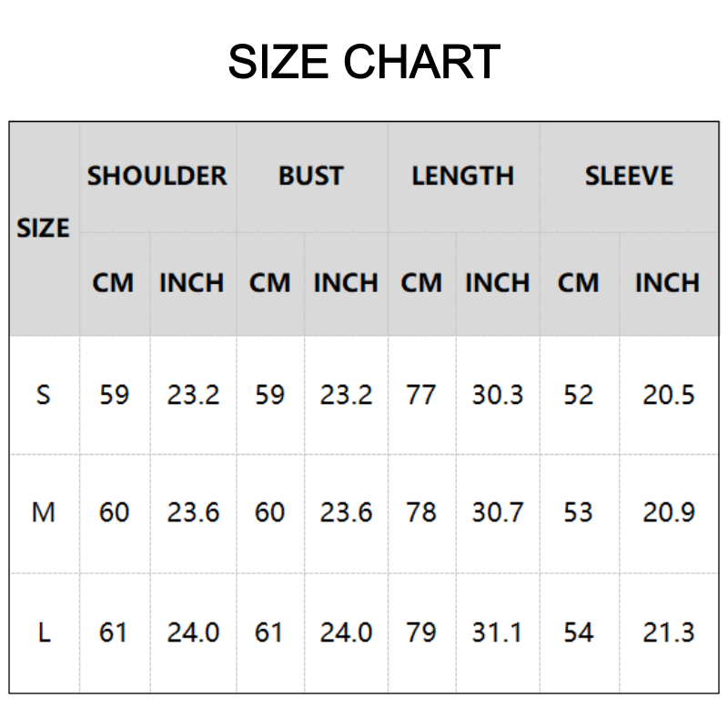
Task: Click the LENGTH column header
Action: pos(462,176)
